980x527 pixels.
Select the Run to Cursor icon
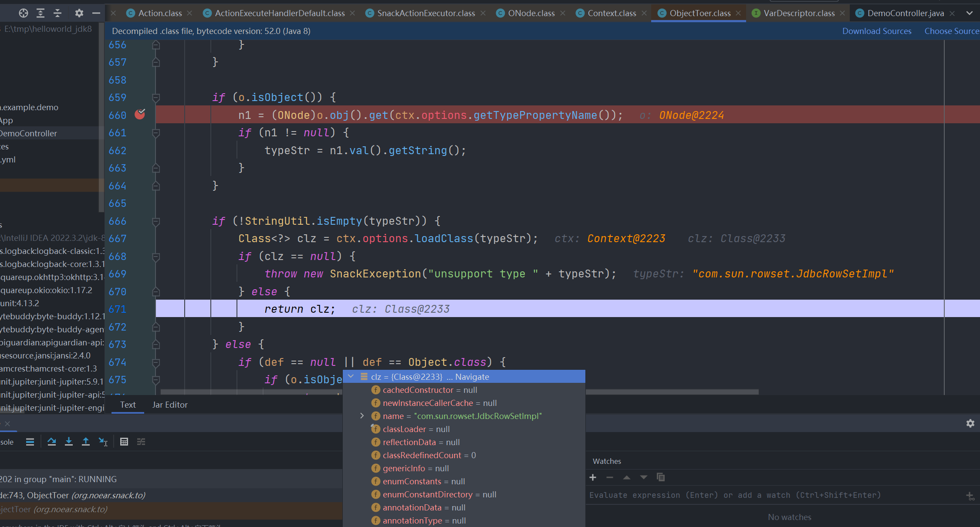click(x=103, y=442)
